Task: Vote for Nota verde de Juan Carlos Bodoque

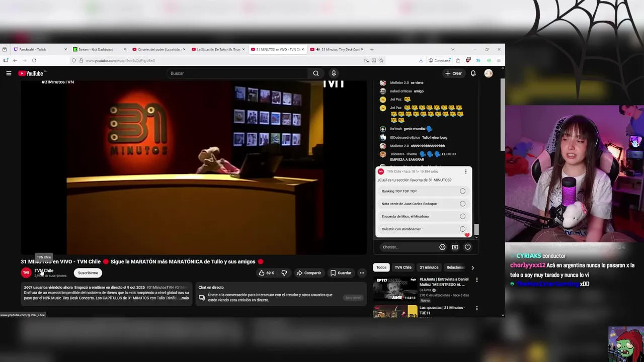Action: pyautogui.click(x=424, y=204)
